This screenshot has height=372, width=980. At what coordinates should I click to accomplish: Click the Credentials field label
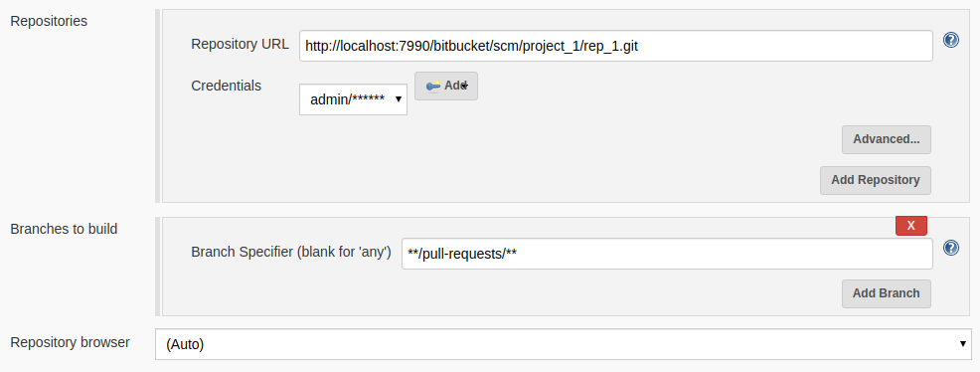pos(227,86)
